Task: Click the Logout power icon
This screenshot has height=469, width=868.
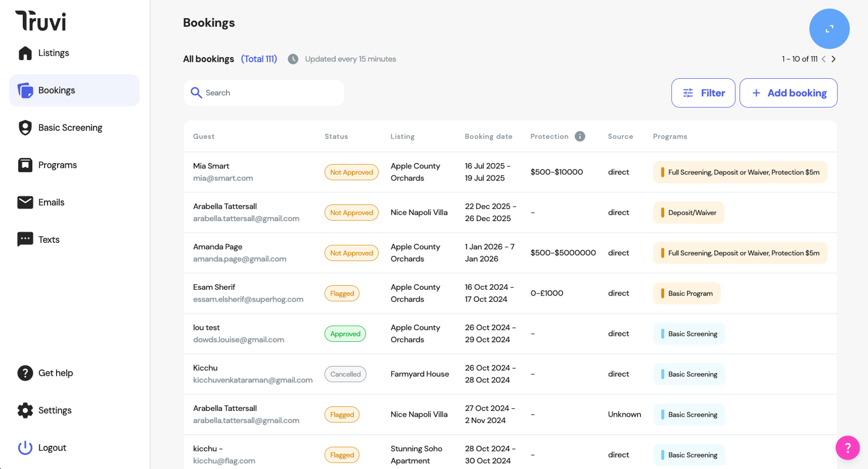Action: (25, 448)
